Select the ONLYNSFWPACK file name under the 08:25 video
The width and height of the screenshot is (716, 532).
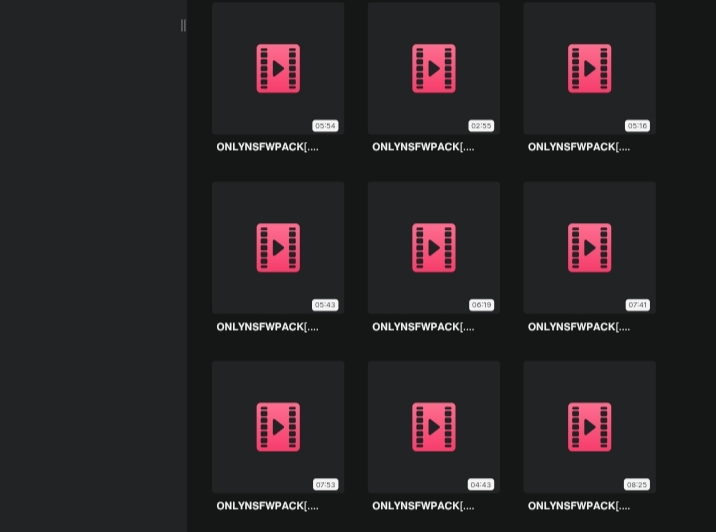tap(579, 506)
